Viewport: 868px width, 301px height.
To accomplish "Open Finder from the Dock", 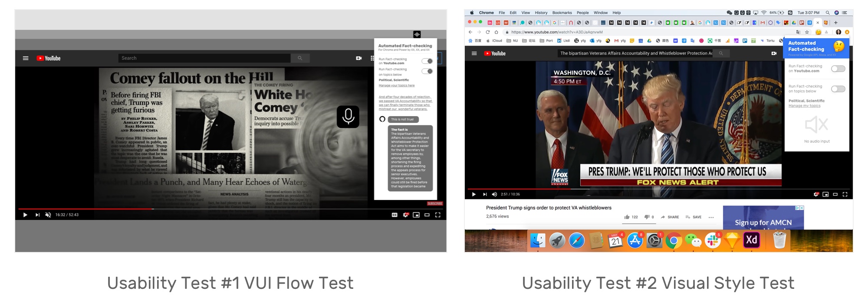I will pos(538,240).
